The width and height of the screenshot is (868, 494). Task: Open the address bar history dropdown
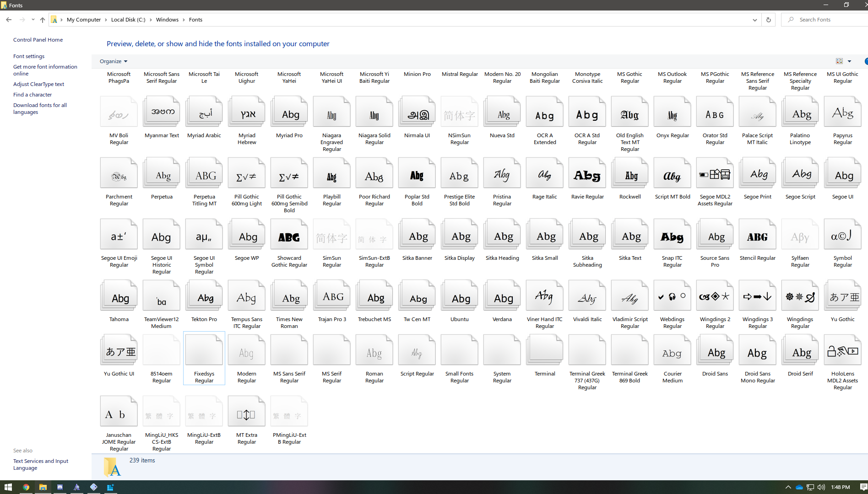point(755,20)
